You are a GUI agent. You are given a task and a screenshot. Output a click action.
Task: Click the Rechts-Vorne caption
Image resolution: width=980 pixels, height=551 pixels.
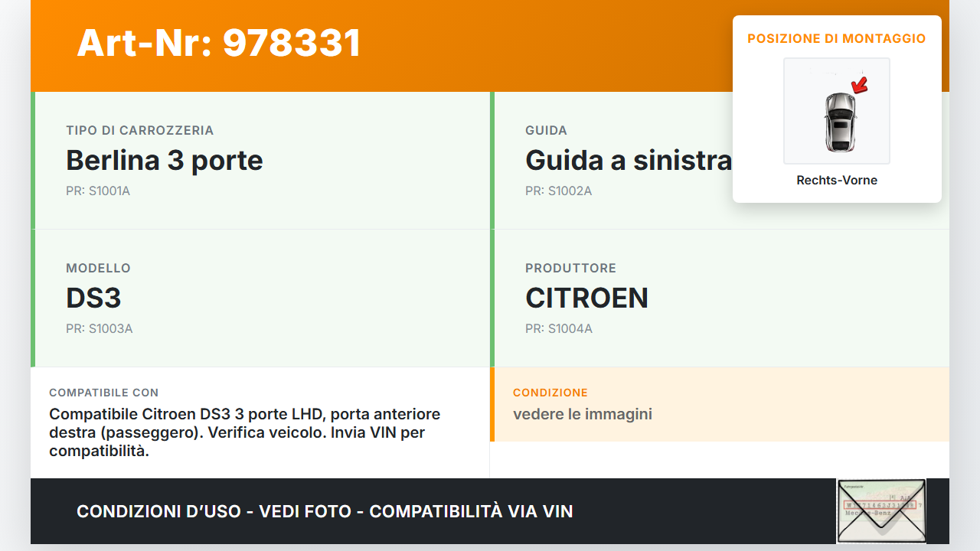837,181
